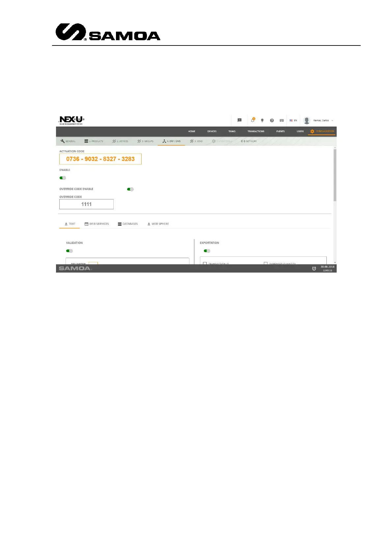
Task: Toggle the EXPORTATION switch
Action: coord(207,251)
